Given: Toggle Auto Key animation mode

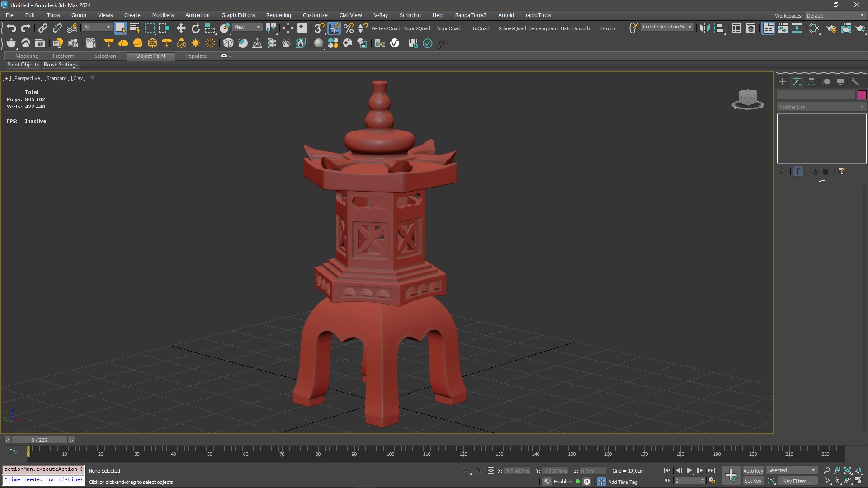Looking at the screenshot, I should [x=753, y=470].
